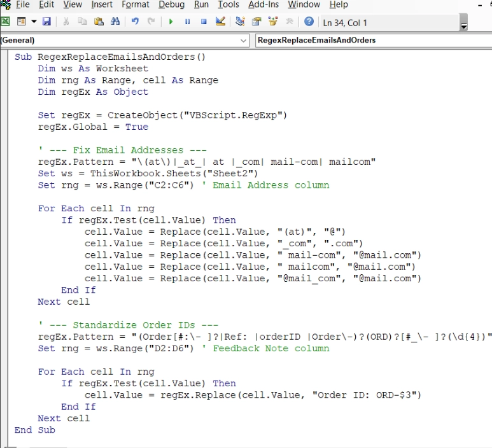Click the Find binoculars icon

[x=115, y=22]
